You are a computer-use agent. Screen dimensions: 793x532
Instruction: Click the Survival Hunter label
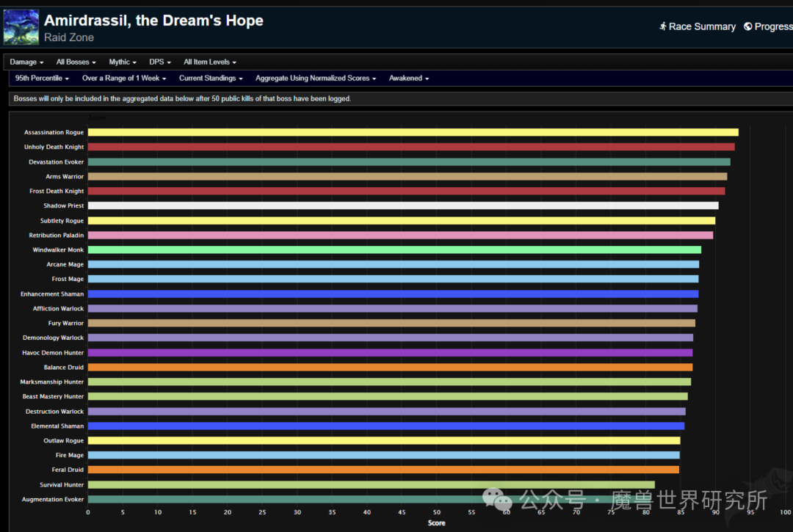[x=62, y=484]
